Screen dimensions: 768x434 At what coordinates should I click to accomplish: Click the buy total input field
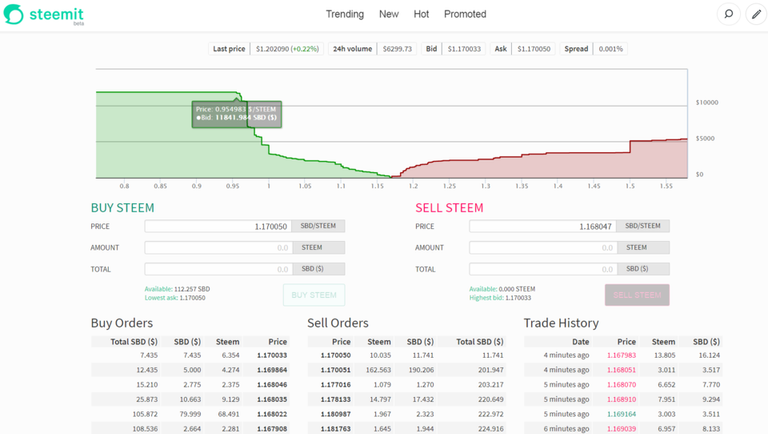pyautogui.click(x=218, y=269)
